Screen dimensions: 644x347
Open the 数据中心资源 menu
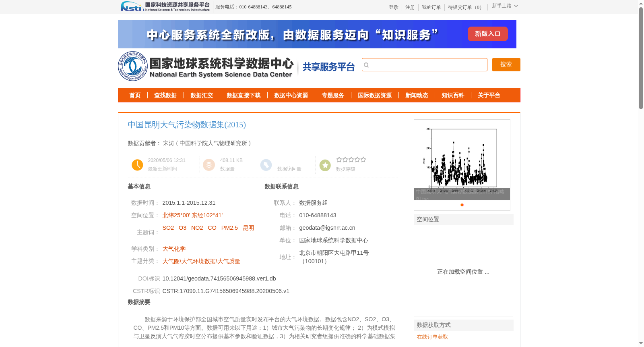(291, 95)
